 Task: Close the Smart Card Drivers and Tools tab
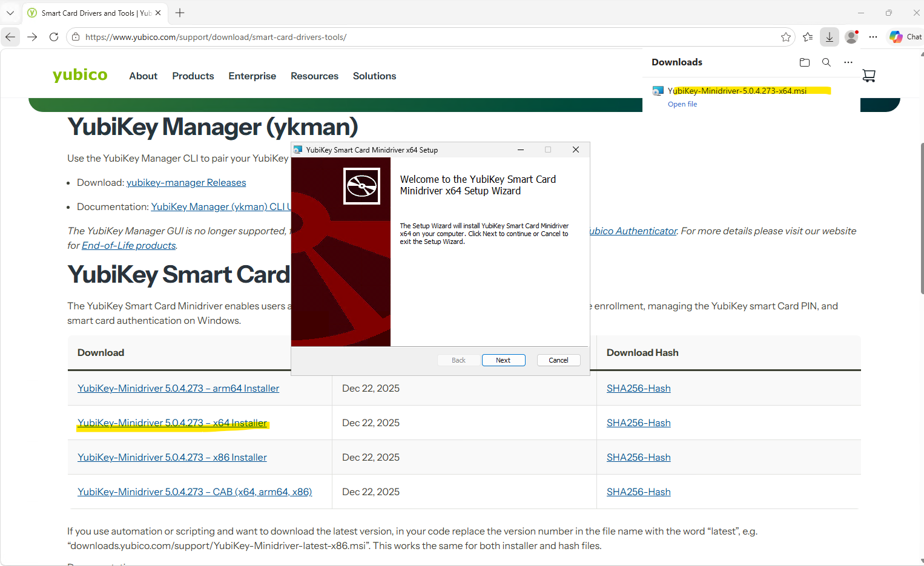point(158,13)
